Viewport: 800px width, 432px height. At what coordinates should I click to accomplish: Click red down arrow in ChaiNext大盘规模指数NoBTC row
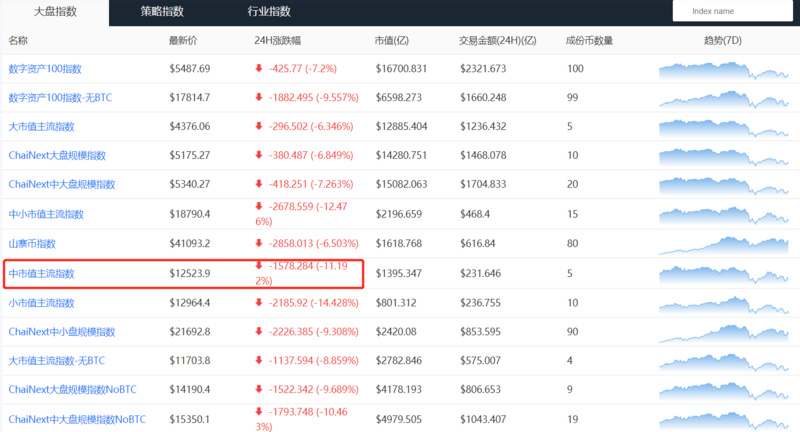(x=259, y=389)
